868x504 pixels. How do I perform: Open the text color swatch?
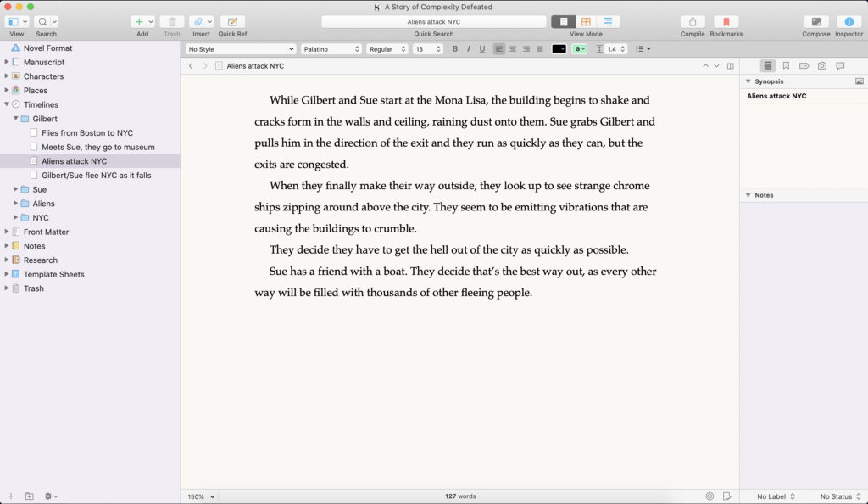559,49
